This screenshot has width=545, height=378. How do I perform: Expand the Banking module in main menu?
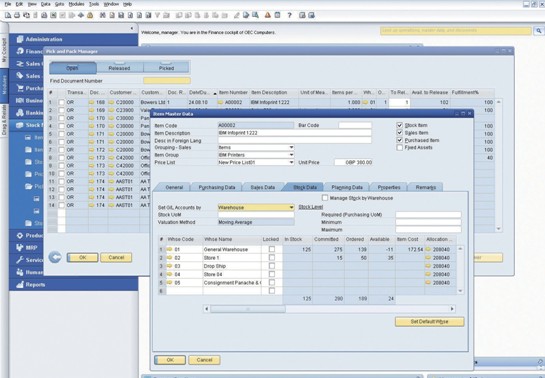click(26, 113)
